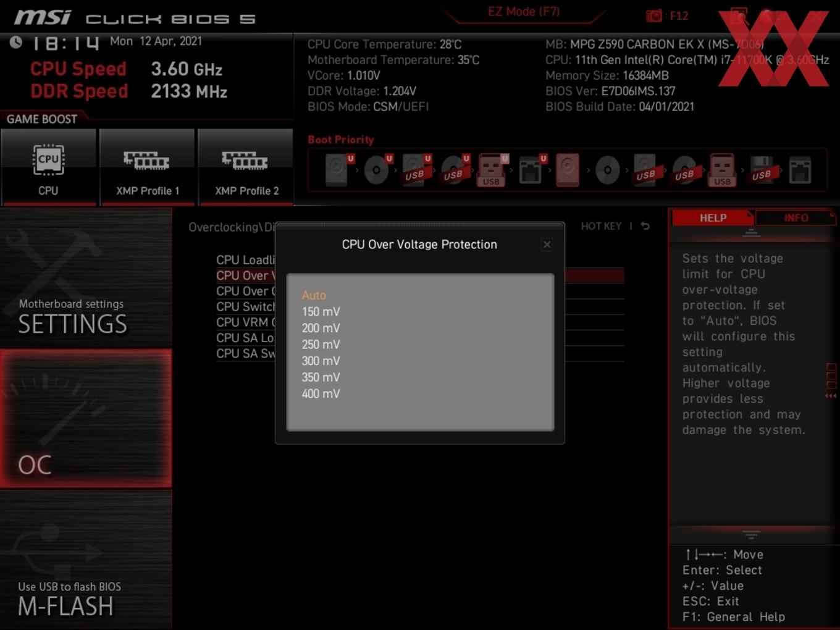The height and width of the screenshot is (630, 840).
Task: Select the highlighted legacy hard disk boot icon
Action: coord(568,169)
